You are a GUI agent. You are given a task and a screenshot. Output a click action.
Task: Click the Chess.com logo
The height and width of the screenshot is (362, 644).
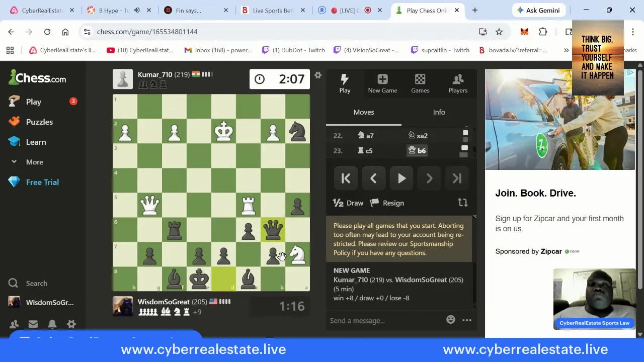pyautogui.click(x=37, y=77)
